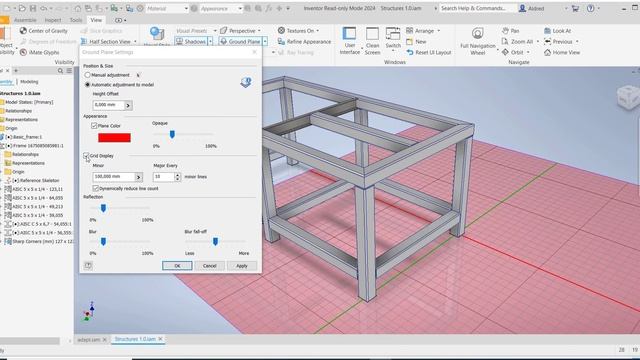Image resolution: width=640 pixels, height=360 pixels.
Task: Select the View ribbon tab
Action: [96, 20]
